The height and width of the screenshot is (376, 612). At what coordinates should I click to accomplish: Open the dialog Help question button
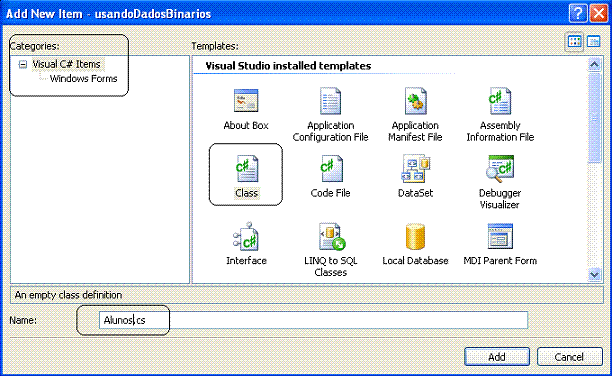click(578, 14)
